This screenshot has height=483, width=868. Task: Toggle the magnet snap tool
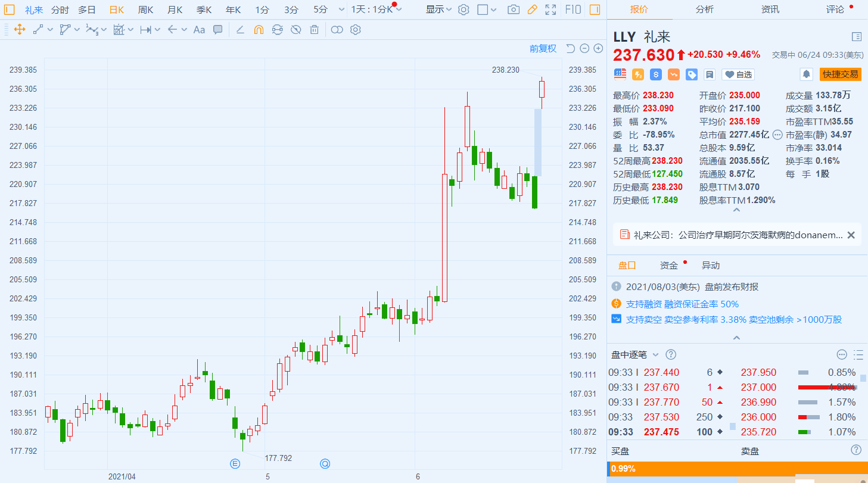(259, 30)
